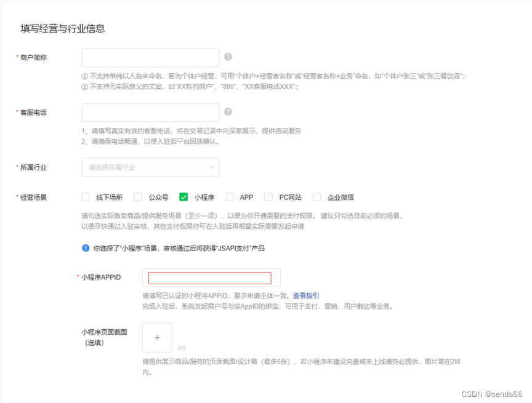532x403 pixels.
Task: Check the 公众号 scenario option
Action: point(139,196)
